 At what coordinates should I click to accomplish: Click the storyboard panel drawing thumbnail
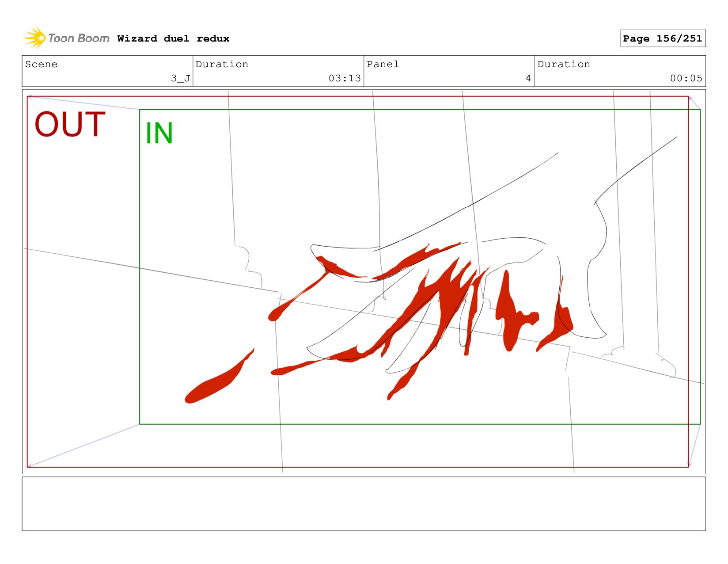click(364, 282)
